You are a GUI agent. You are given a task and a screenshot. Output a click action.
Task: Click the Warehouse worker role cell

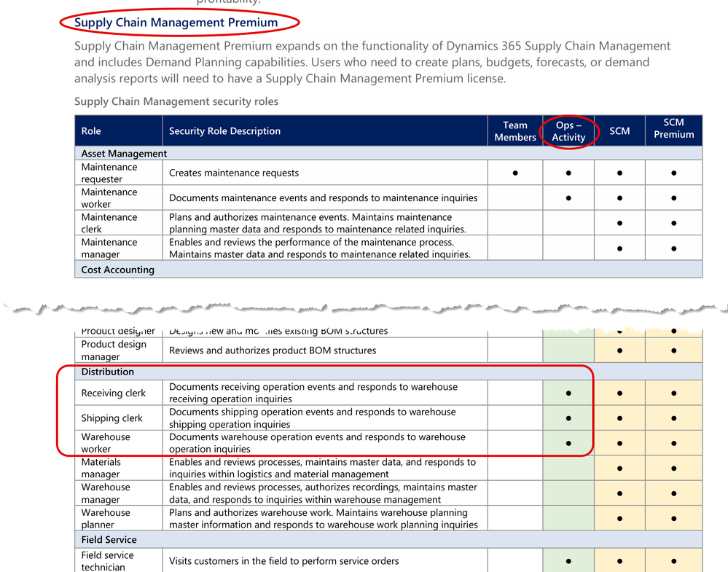[x=118, y=443]
